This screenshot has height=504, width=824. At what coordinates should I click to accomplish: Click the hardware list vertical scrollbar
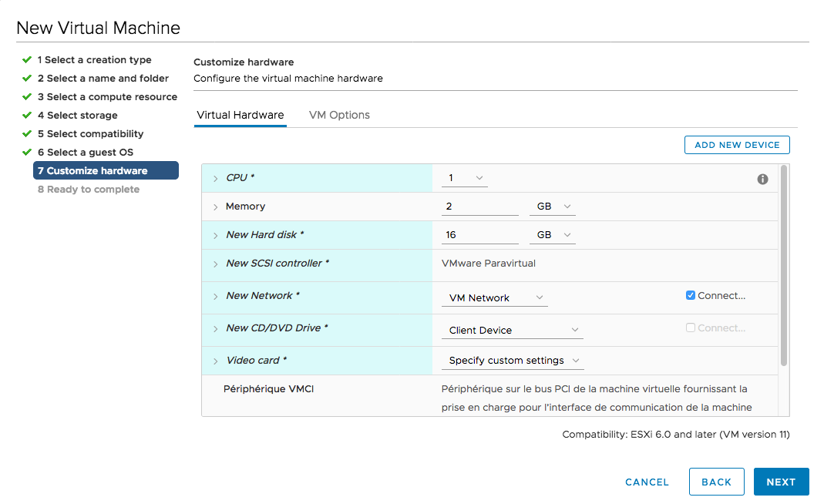click(x=784, y=262)
